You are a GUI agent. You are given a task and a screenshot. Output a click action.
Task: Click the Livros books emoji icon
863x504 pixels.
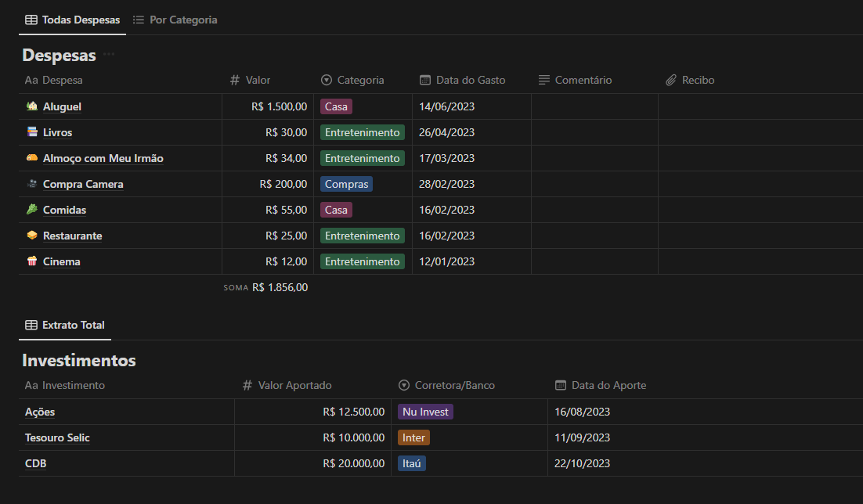(32, 131)
